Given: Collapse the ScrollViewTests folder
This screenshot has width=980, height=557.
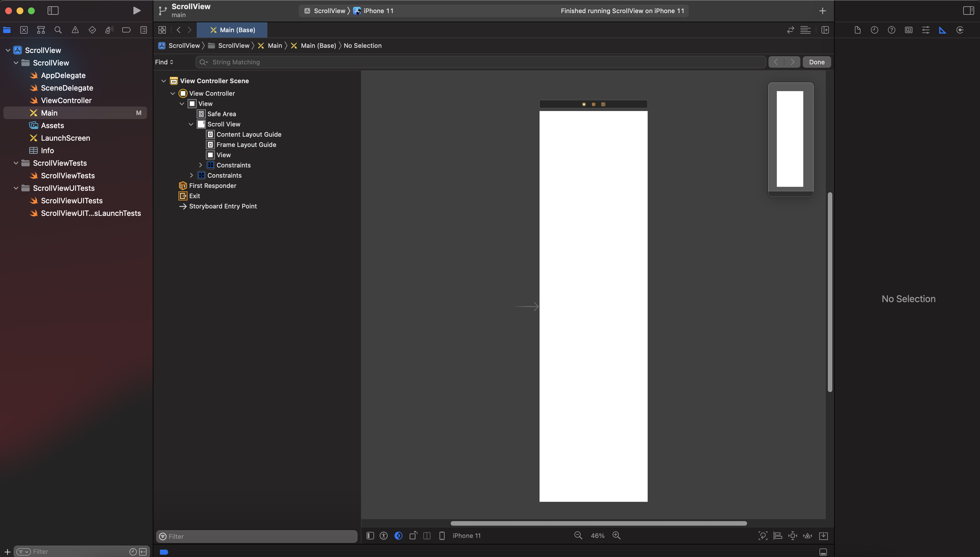Looking at the screenshot, I should (x=16, y=163).
